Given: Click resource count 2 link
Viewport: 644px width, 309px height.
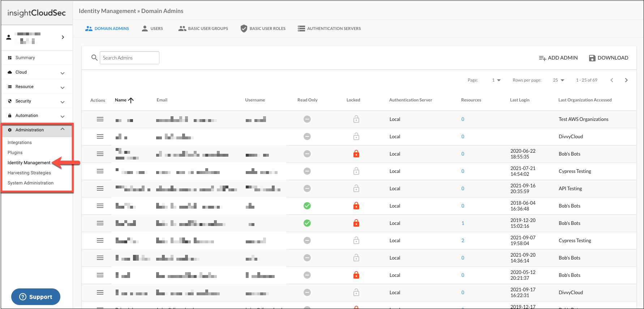Looking at the screenshot, I should [463, 240].
